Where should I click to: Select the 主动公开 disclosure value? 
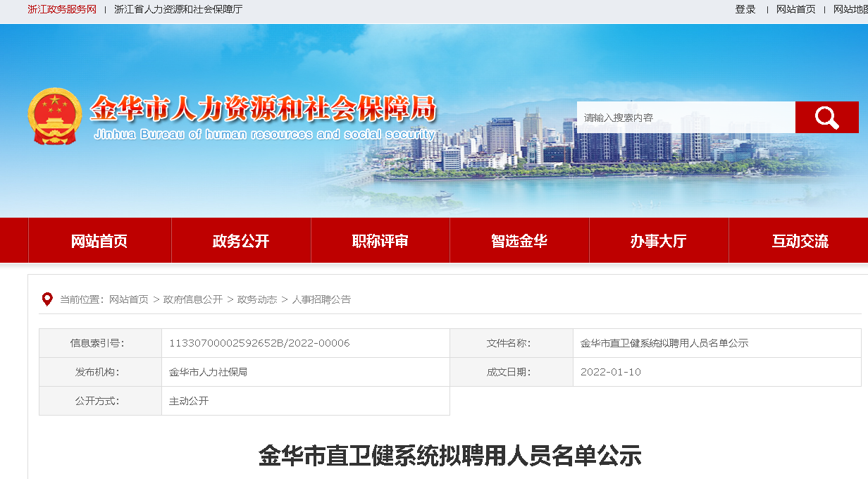(189, 401)
